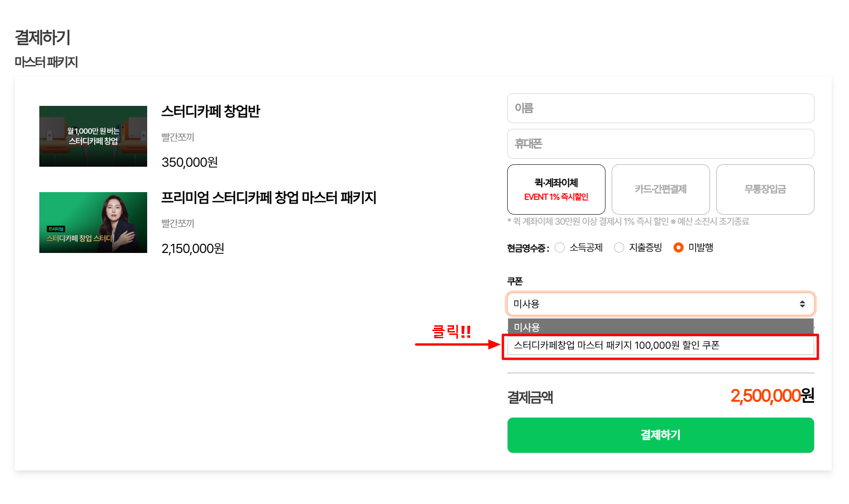Click the green 결제하기 button

661,435
